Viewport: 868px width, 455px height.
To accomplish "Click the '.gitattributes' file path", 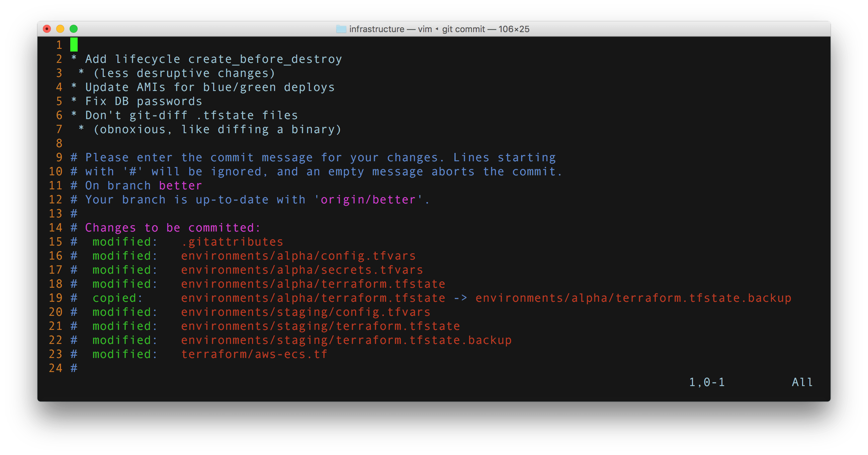I will coord(232,242).
